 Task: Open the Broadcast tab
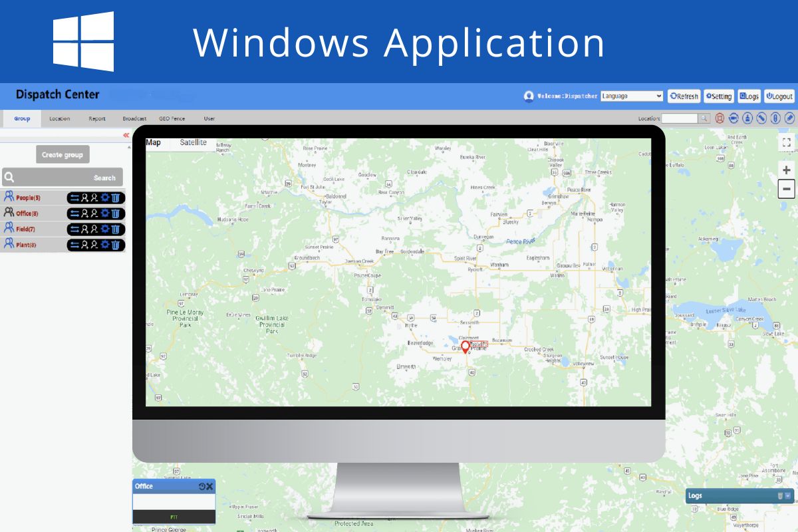(134, 118)
